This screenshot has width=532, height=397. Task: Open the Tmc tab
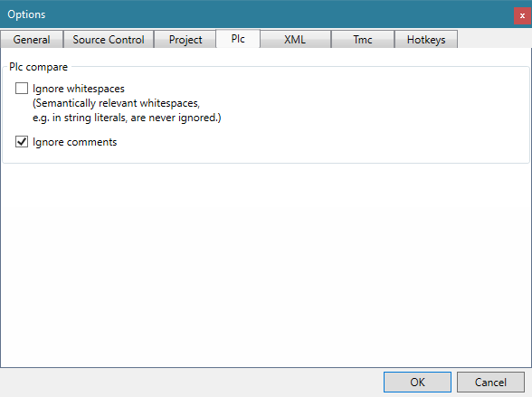click(x=362, y=39)
